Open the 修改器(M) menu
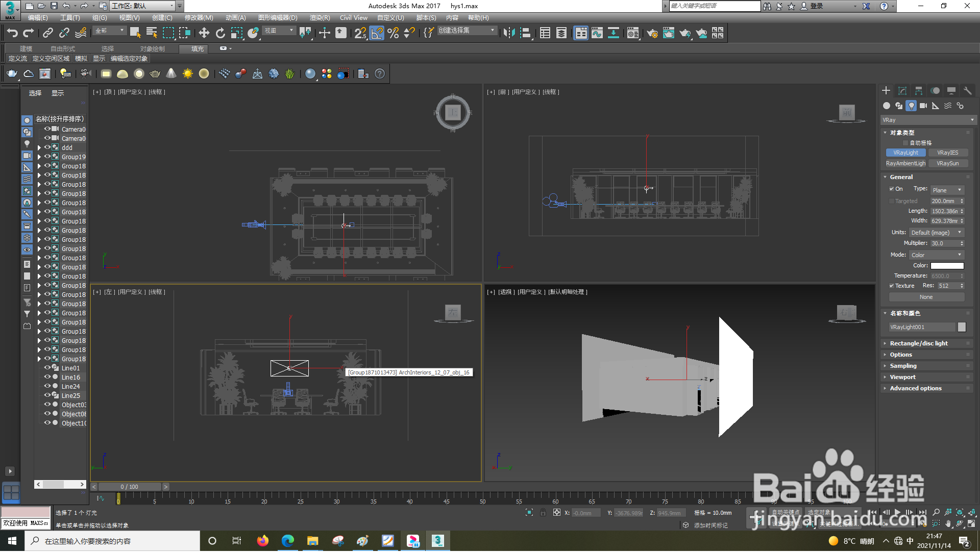The height and width of the screenshot is (552, 980). [x=199, y=18]
